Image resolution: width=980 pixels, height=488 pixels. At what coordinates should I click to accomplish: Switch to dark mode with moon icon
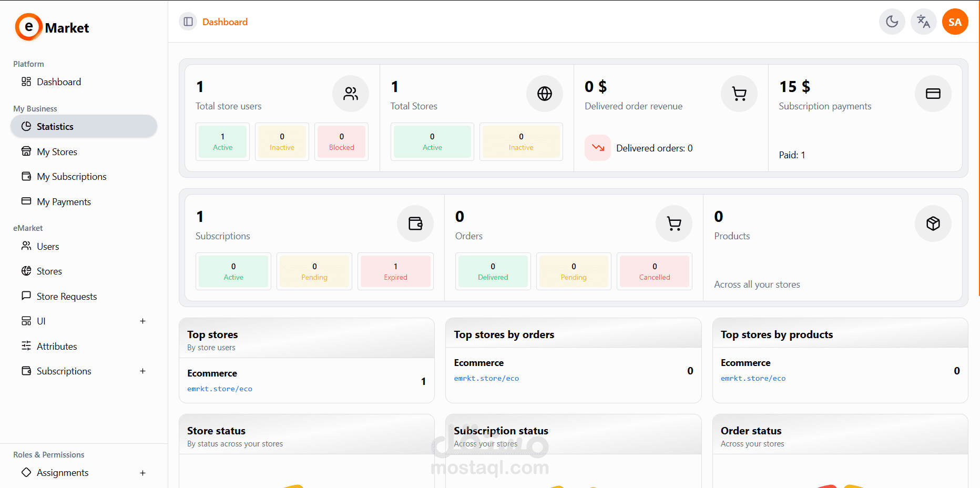coord(892,22)
